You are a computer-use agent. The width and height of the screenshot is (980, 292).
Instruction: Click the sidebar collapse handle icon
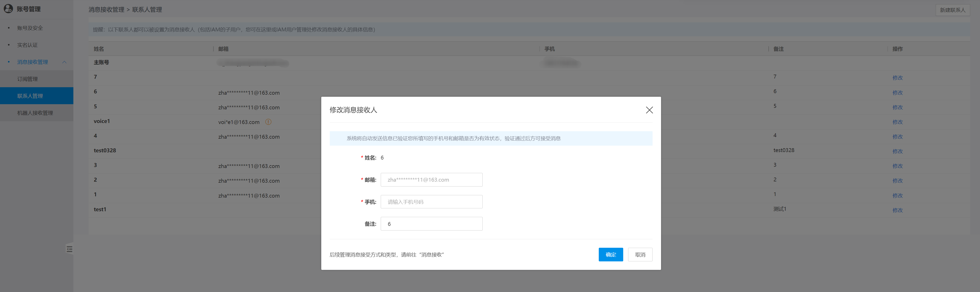click(69, 249)
